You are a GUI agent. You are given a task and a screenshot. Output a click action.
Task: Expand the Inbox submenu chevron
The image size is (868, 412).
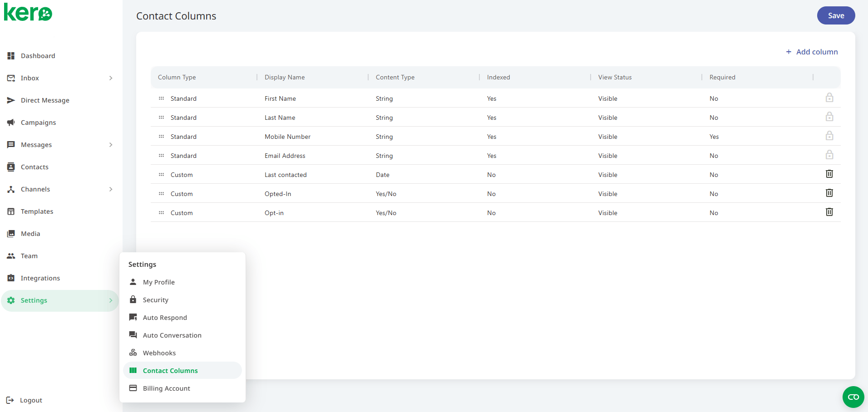pos(111,78)
